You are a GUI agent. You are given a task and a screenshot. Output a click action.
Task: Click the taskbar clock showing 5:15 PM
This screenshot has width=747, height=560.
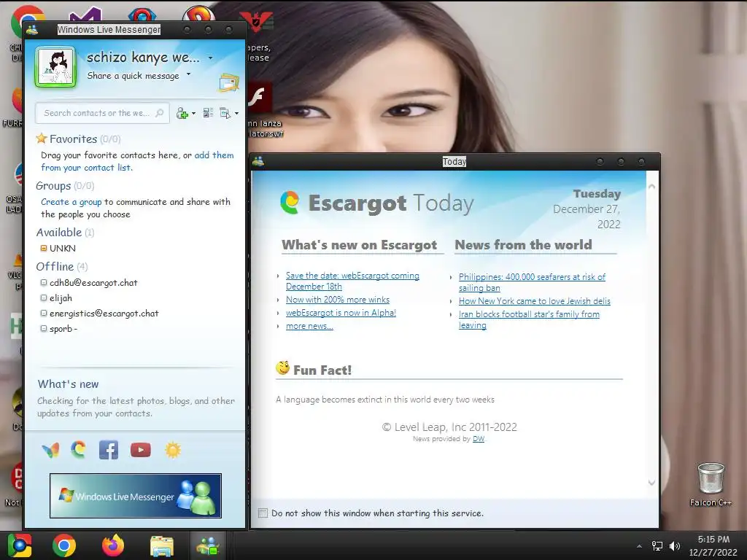(713, 545)
